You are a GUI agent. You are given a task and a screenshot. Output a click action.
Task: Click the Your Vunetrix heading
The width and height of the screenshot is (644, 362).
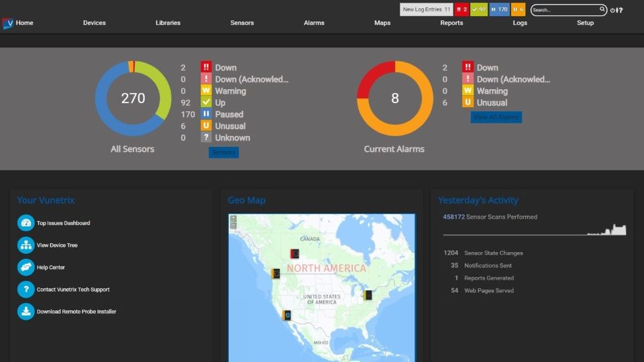[x=46, y=200]
